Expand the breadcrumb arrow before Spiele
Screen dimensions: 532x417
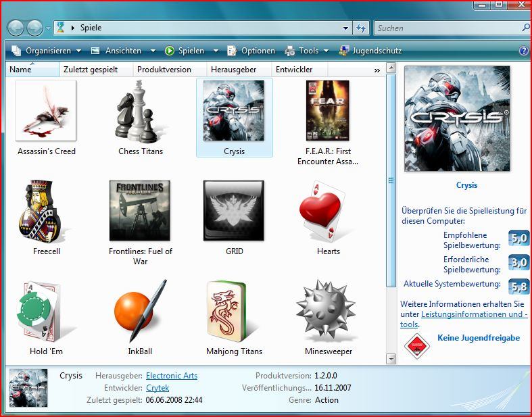(x=72, y=28)
